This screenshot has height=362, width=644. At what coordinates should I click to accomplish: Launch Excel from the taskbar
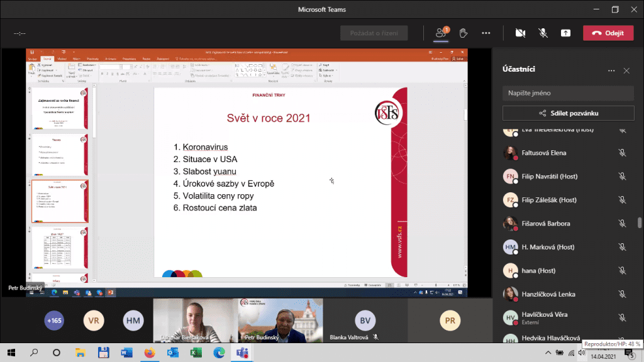196,353
